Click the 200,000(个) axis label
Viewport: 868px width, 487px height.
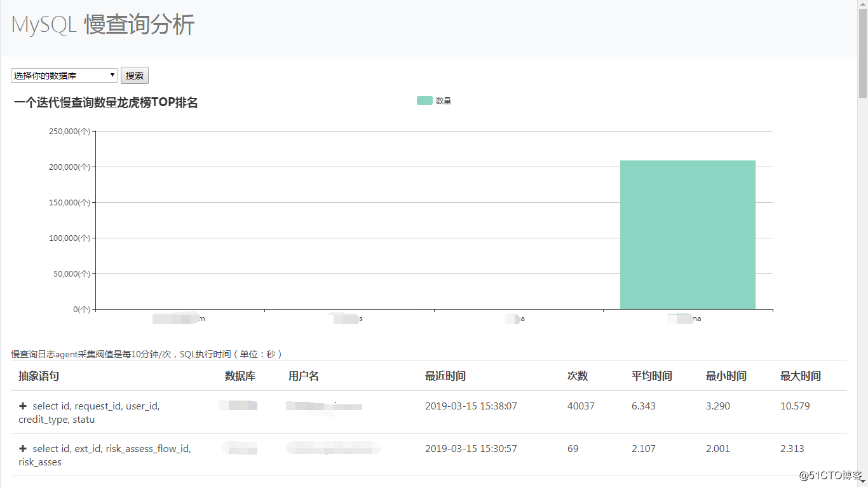pyautogui.click(x=69, y=167)
